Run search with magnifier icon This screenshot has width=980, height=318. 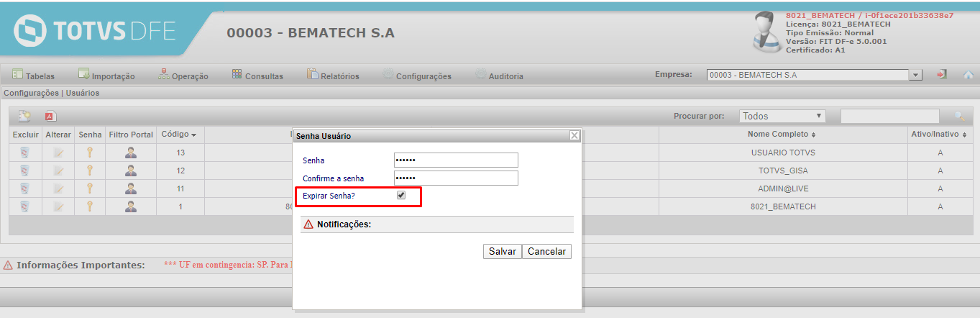pyautogui.click(x=959, y=116)
